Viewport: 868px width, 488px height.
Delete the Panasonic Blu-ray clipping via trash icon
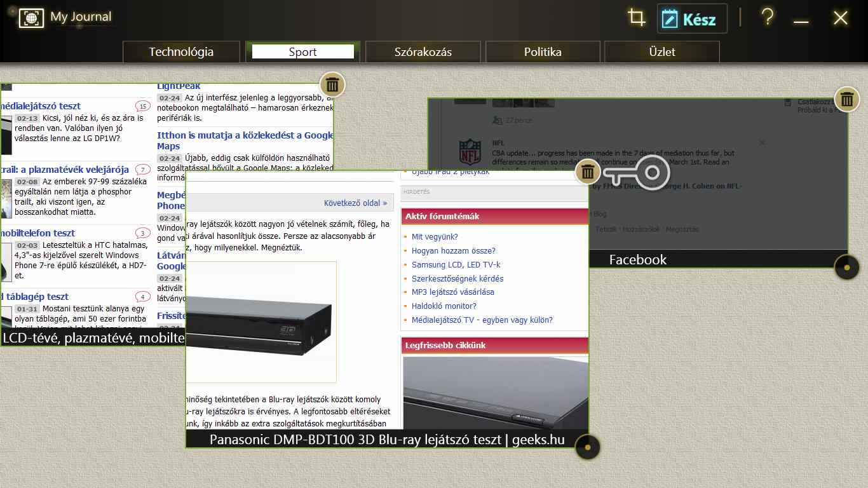point(588,172)
